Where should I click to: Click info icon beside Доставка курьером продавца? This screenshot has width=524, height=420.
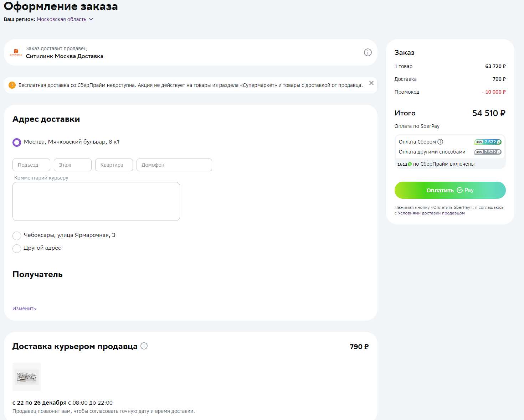coord(144,346)
